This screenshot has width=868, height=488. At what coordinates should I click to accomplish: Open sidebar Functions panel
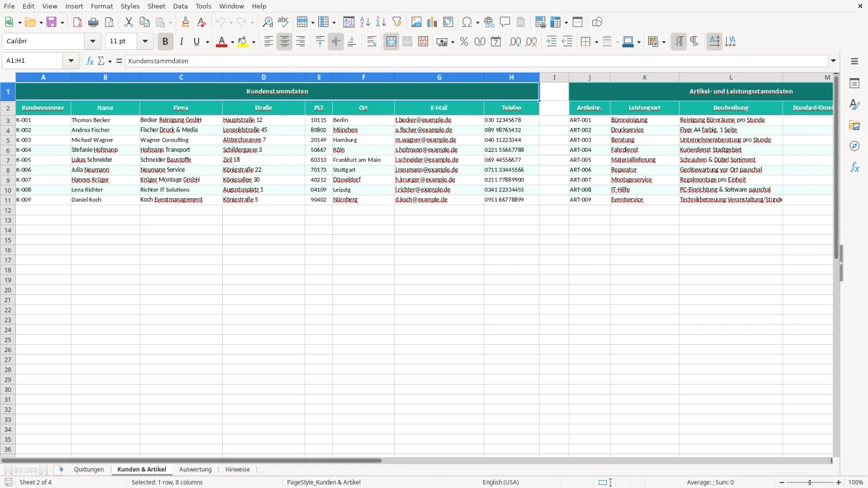(854, 168)
